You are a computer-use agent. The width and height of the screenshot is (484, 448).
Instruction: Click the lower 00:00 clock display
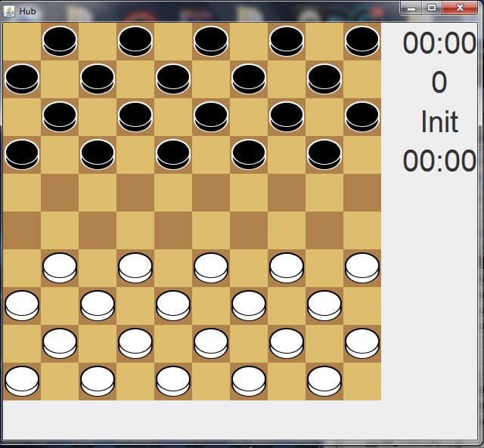coord(439,161)
